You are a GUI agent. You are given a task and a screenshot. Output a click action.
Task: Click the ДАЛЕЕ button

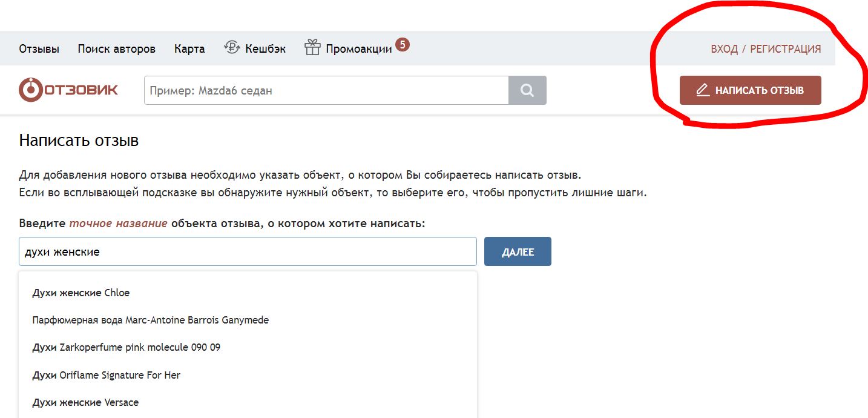coord(518,251)
